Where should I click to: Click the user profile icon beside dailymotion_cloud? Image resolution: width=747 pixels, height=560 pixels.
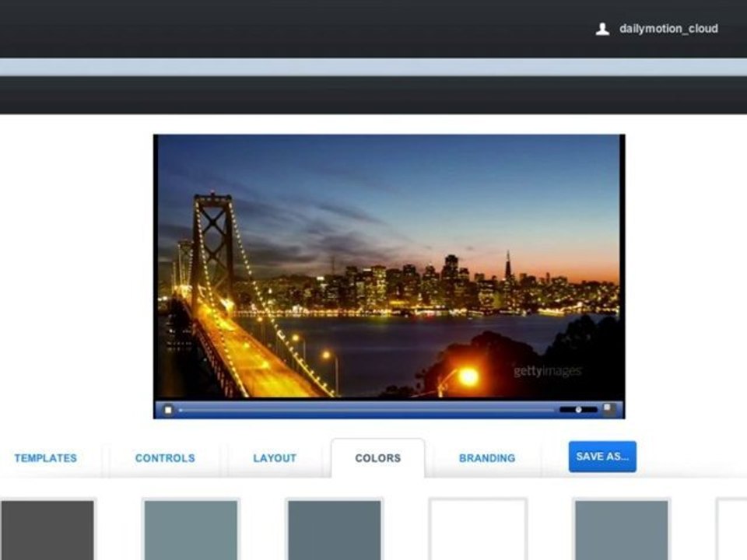(602, 29)
